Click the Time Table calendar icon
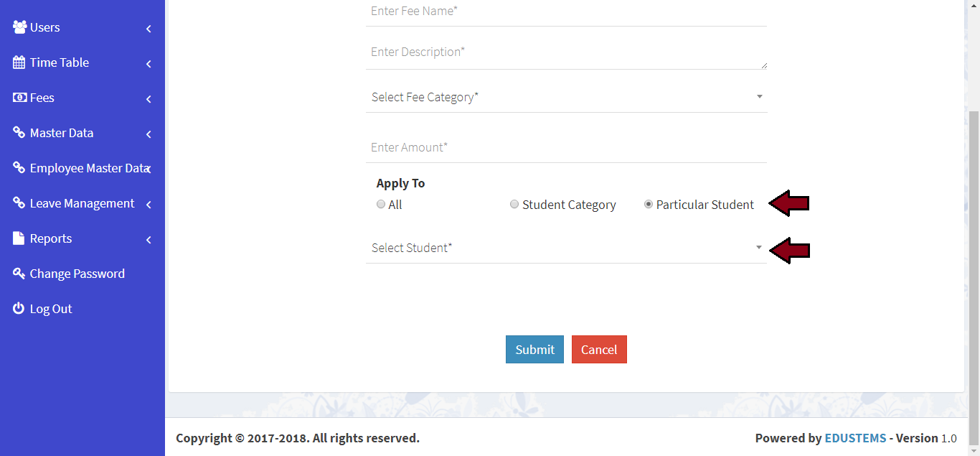Viewport: 980px width, 456px height. click(19, 62)
